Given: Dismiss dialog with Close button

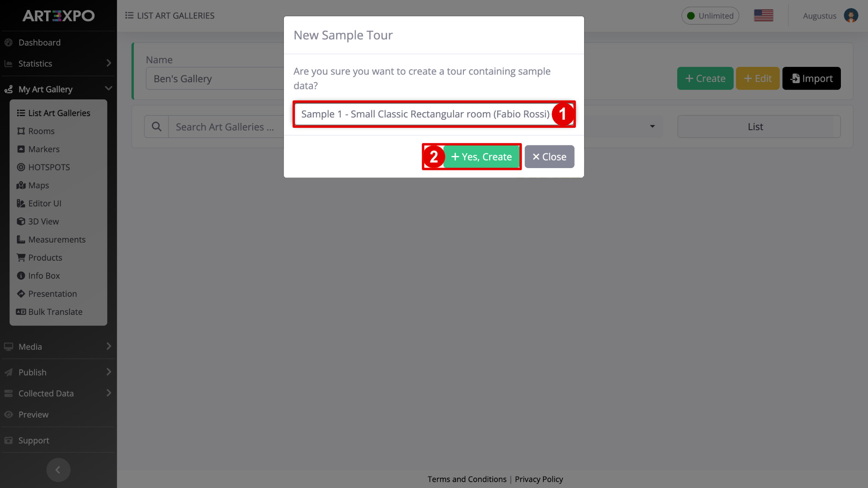Looking at the screenshot, I should (549, 157).
